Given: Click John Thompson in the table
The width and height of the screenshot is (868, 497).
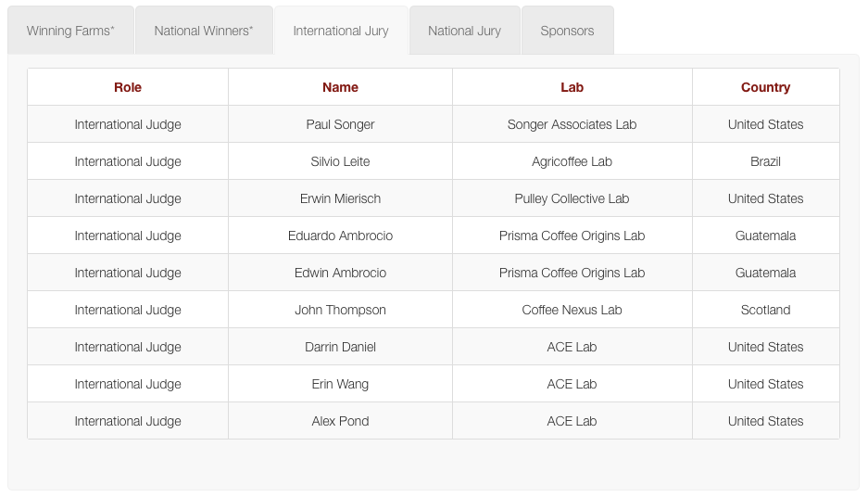Looking at the screenshot, I should [341, 310].
